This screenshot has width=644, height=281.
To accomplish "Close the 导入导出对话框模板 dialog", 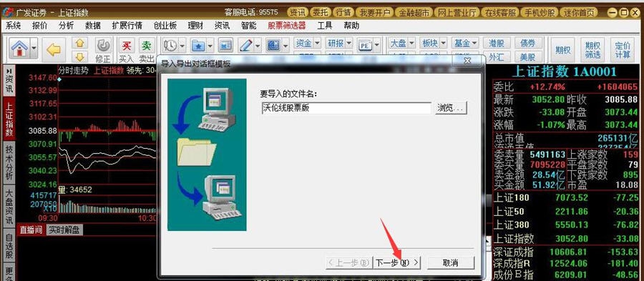I will tap(467, 61).
